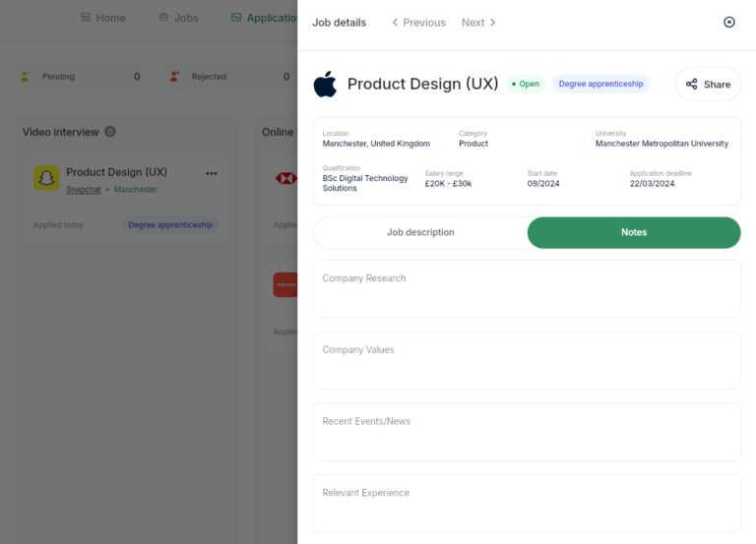Switch to the Job description tab

(420, 233)
